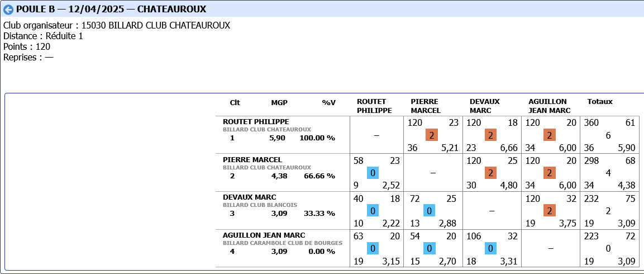Click orange 2 badge, Devaux versus Aguillon
The image size is (644, 274).
pos(550,211)
